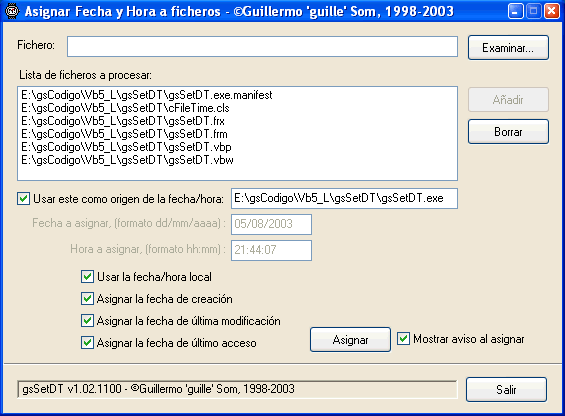Click the application icon in the title bar

[x=12, y=11]
